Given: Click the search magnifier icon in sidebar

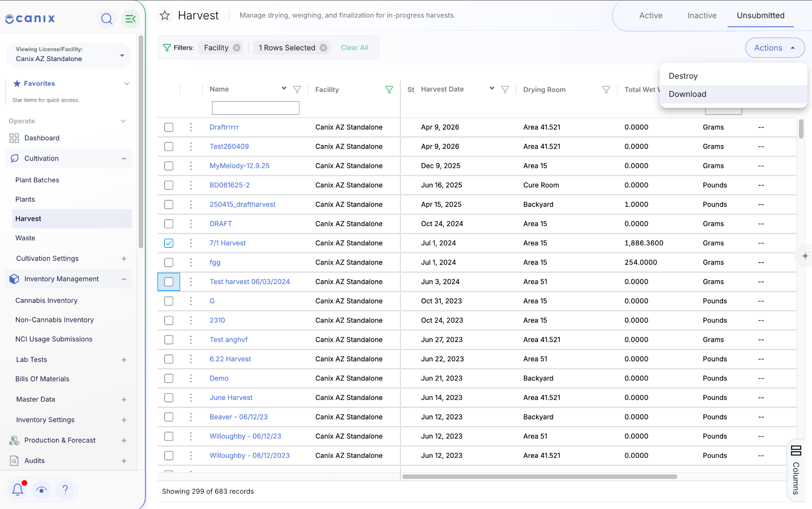Looking at the screenshot, I should (x=107, y=19).
